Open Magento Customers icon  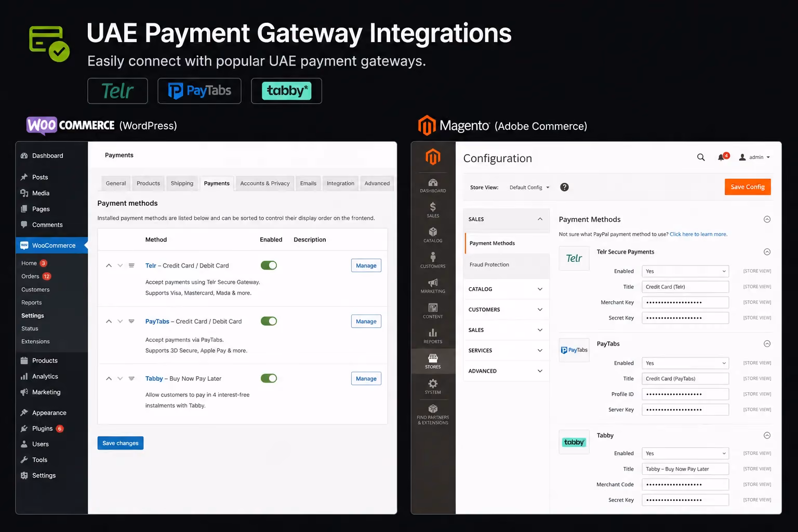[x=433, y=260]
